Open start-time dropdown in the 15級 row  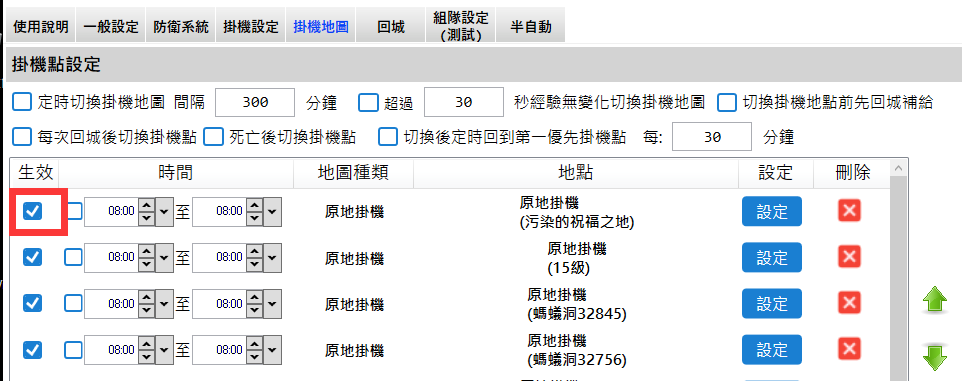(x=164, y=257)
